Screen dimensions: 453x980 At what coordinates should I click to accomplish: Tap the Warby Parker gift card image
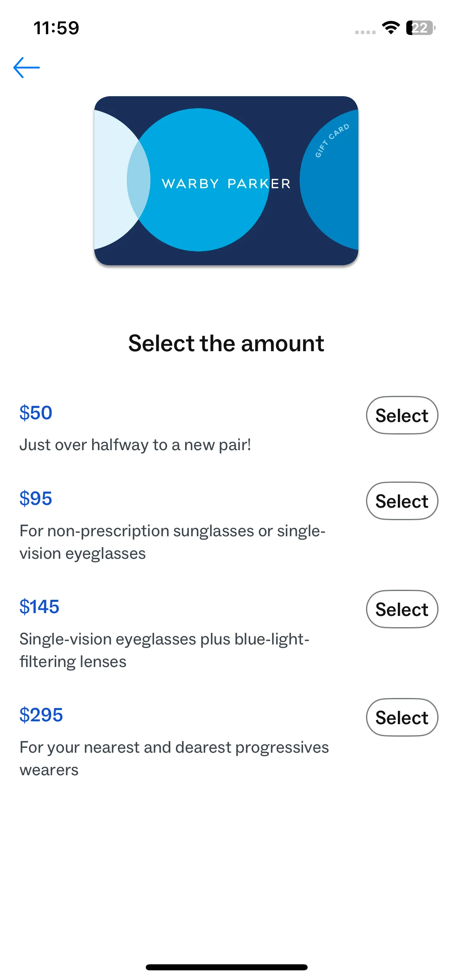tap(226, 181)
